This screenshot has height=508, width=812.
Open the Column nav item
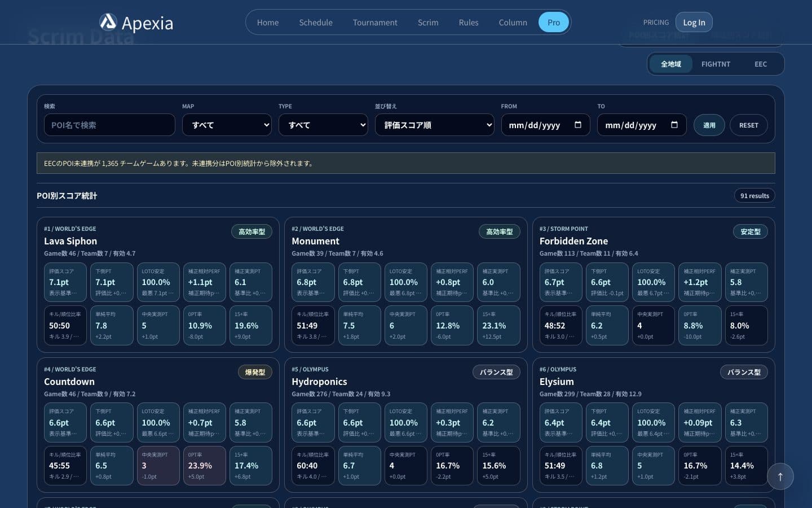tap(513, 23)
